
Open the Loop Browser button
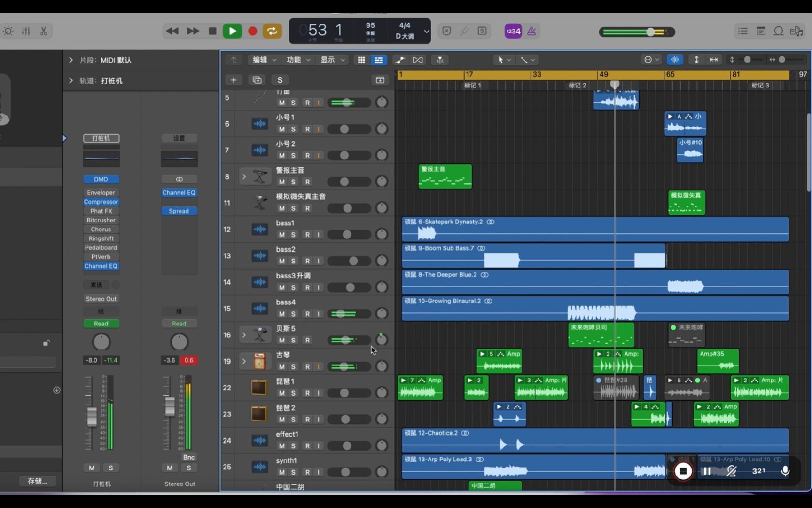tap(779, 31)
